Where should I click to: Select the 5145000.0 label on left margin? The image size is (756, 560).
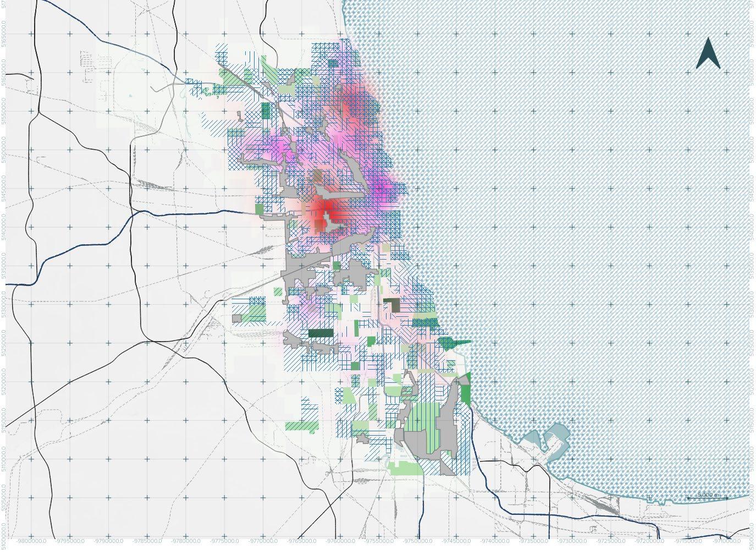[5, 188]
